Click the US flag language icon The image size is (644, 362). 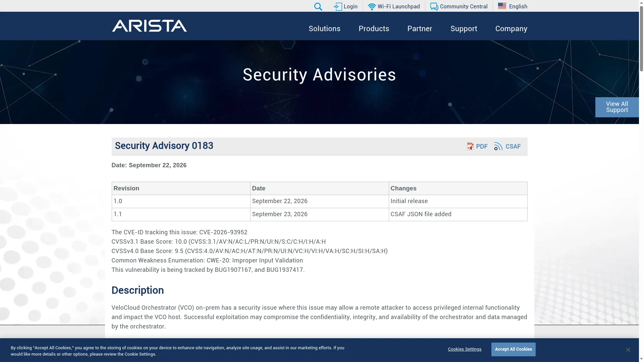click(x=502, y=6)
